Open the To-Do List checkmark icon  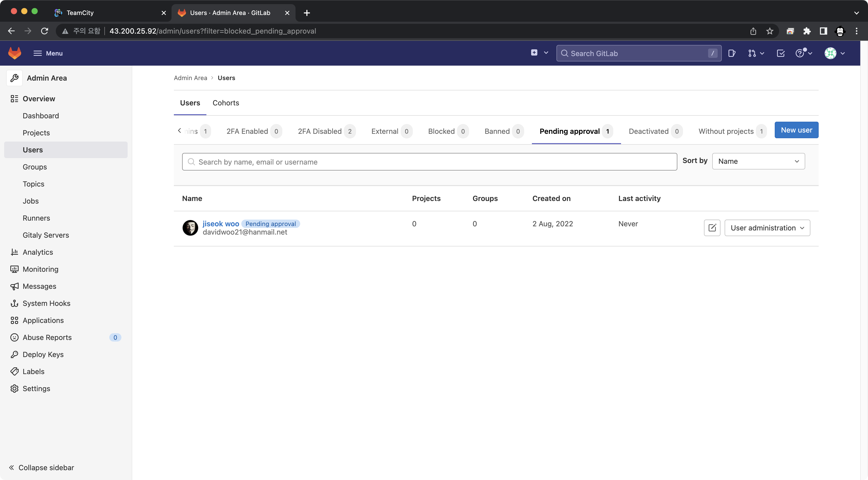point(780,53)
